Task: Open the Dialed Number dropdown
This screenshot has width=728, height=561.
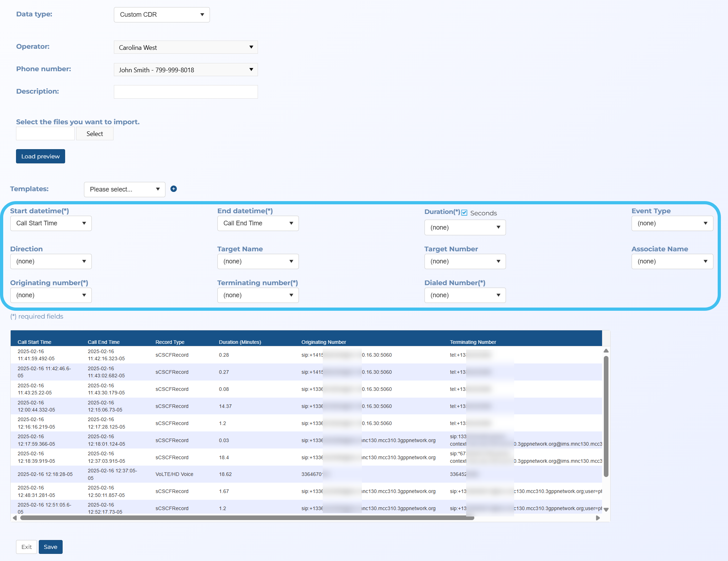Action: click(465, 295)
